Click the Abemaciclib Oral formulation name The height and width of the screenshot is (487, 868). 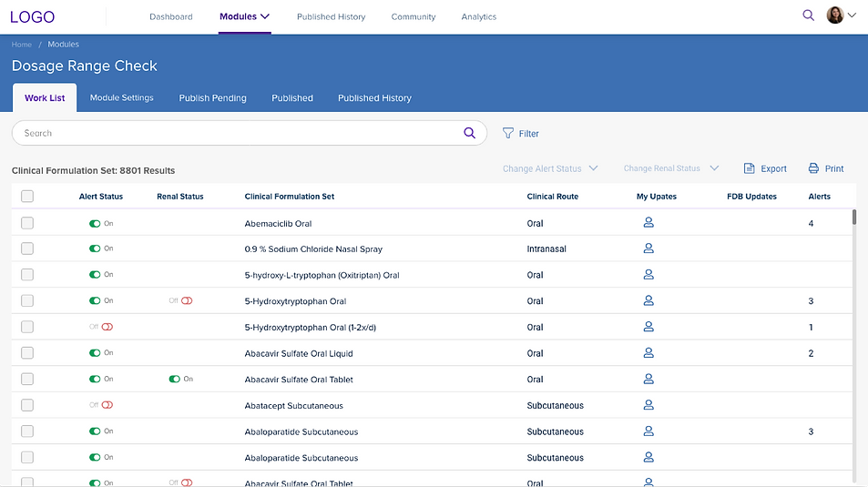click(x=278, y=224)
